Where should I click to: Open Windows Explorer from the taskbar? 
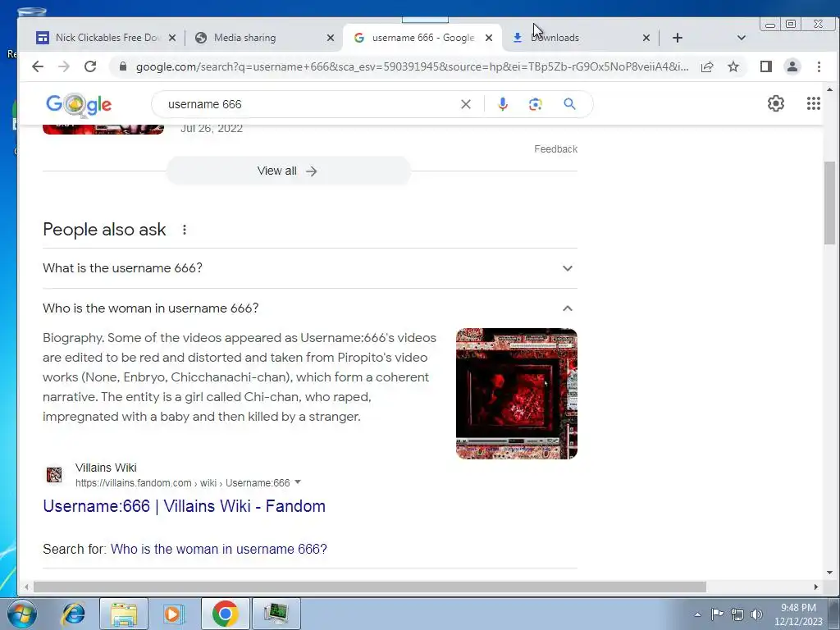point(124,614)
